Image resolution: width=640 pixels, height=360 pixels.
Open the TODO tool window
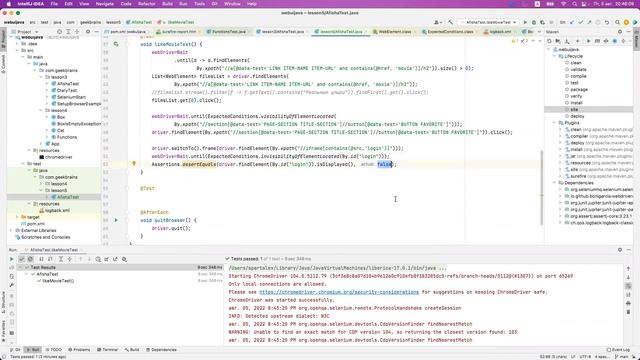pos(53,350)
